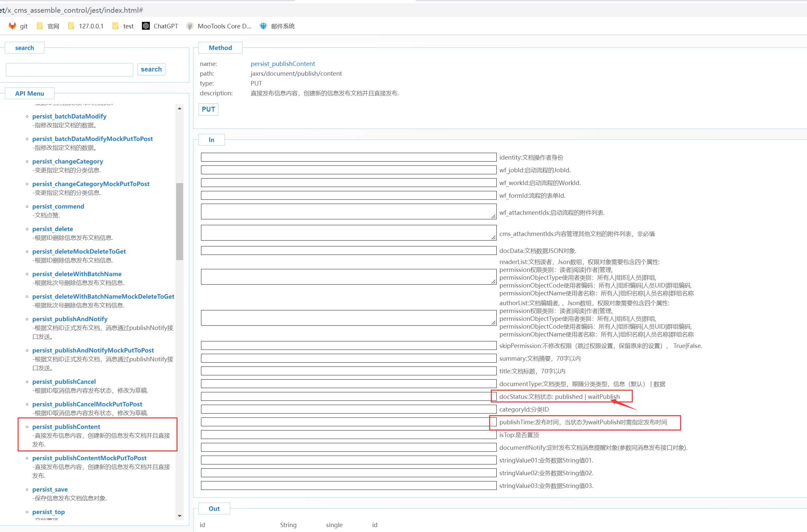Click the GitLab git bookmark icon
This screenshot has height=532, width=807.
click(x=12, y=26)
